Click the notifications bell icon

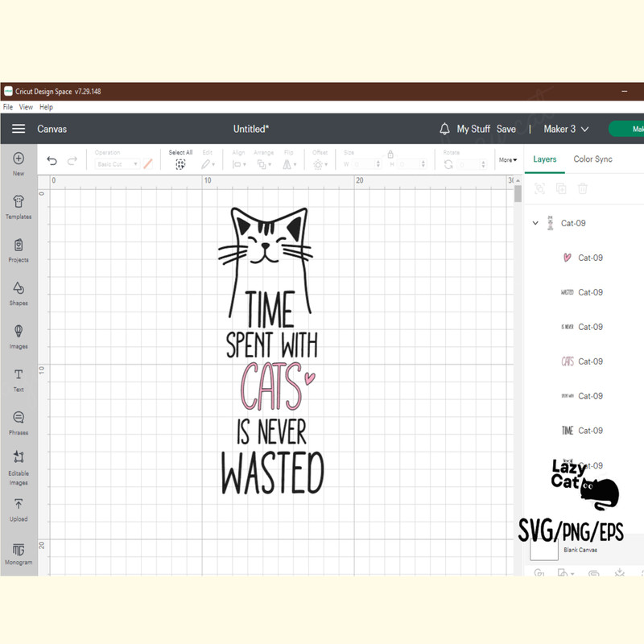point(444,129)
